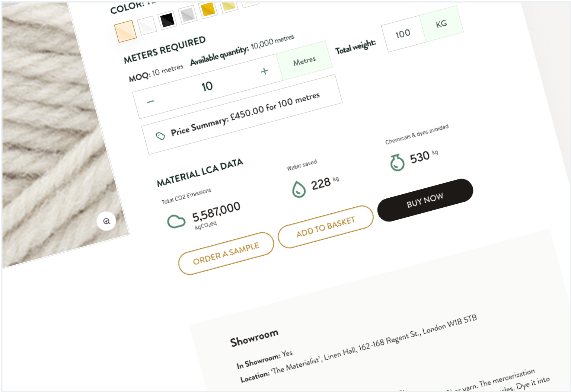Select the Metres unit toggle
The image size is (571, 392).
[304, 61]
